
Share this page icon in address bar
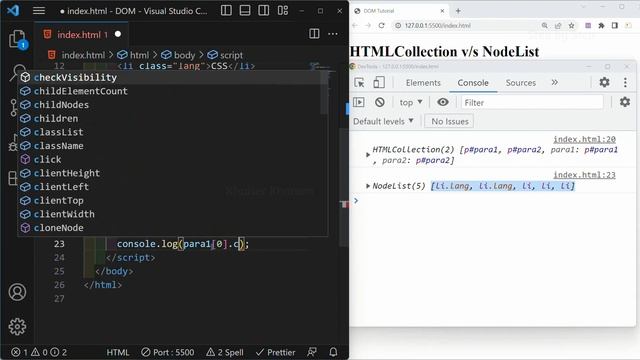click(558, 25)
